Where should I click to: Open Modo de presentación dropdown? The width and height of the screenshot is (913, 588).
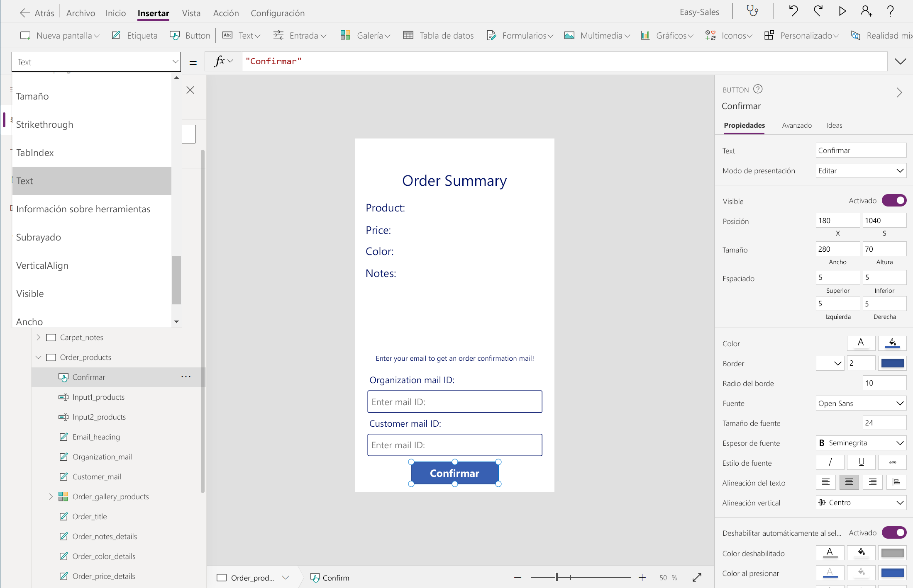[861, 170]
